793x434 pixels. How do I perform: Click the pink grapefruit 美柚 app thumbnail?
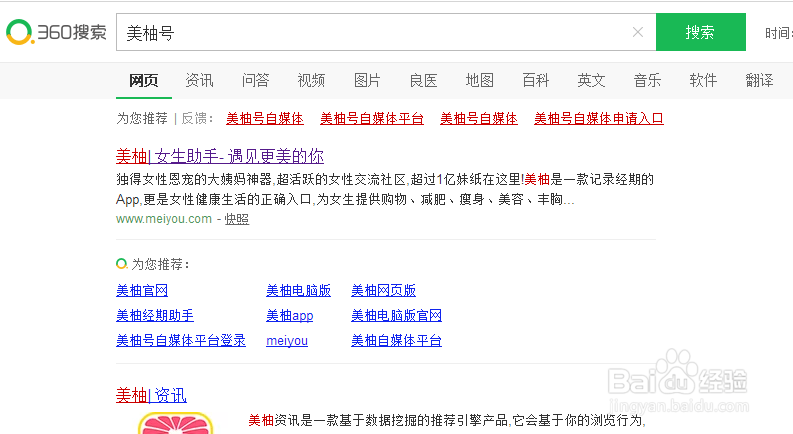(175, 423)
